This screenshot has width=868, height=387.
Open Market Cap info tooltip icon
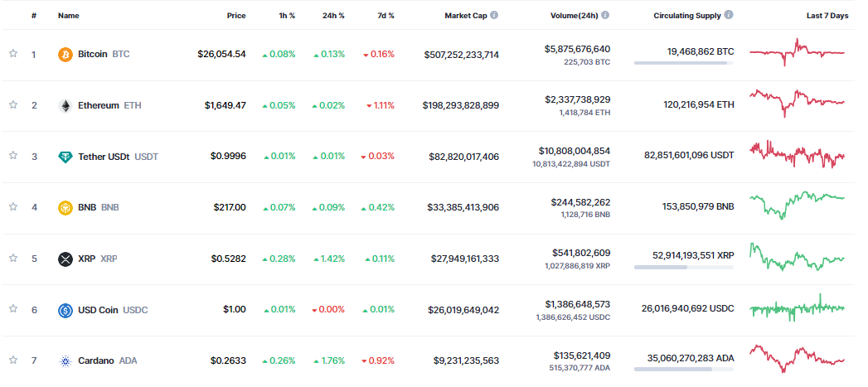[494, 16]
